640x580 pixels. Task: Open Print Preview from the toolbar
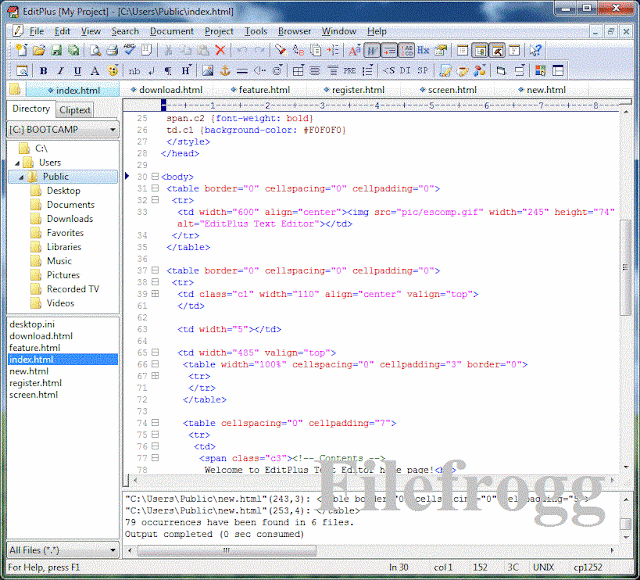(x=95, y=50)
